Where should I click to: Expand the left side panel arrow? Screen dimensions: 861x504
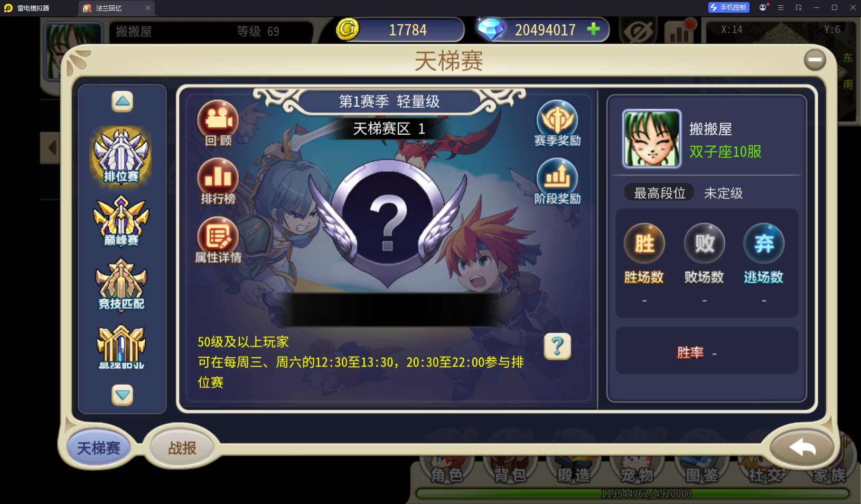point(51,148)
